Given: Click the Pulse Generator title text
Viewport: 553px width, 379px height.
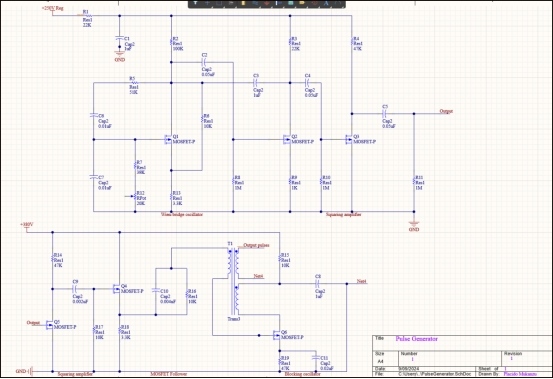Looking at the screenshot, I should click(417, 339).
